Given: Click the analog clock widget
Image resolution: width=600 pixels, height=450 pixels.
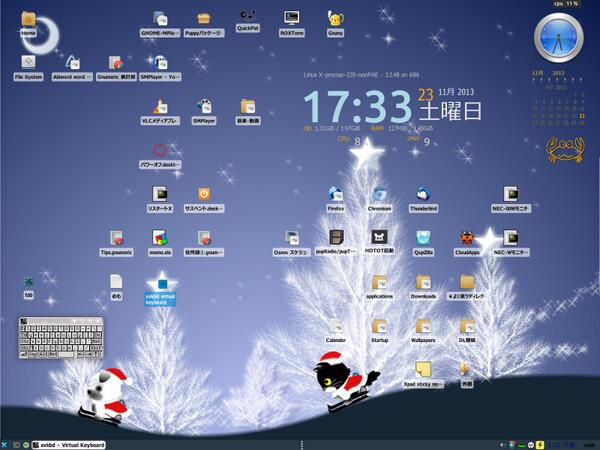Looking at the screenshot, I should click(x=559, y=38).
